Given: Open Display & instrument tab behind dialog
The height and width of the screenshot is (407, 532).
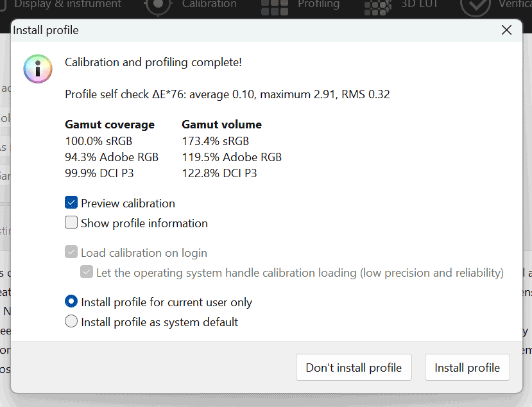Looking at the screenshot, I should pos(67,4).
